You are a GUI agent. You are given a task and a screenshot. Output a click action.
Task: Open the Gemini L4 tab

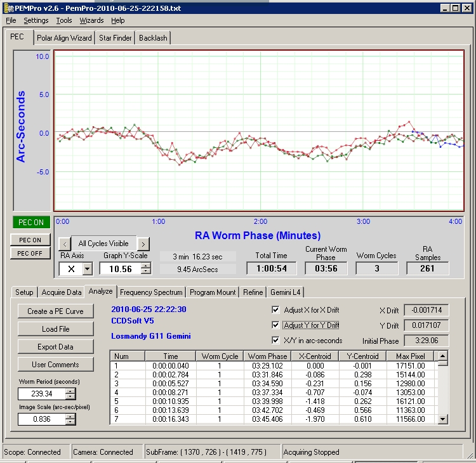pos(286,292)
